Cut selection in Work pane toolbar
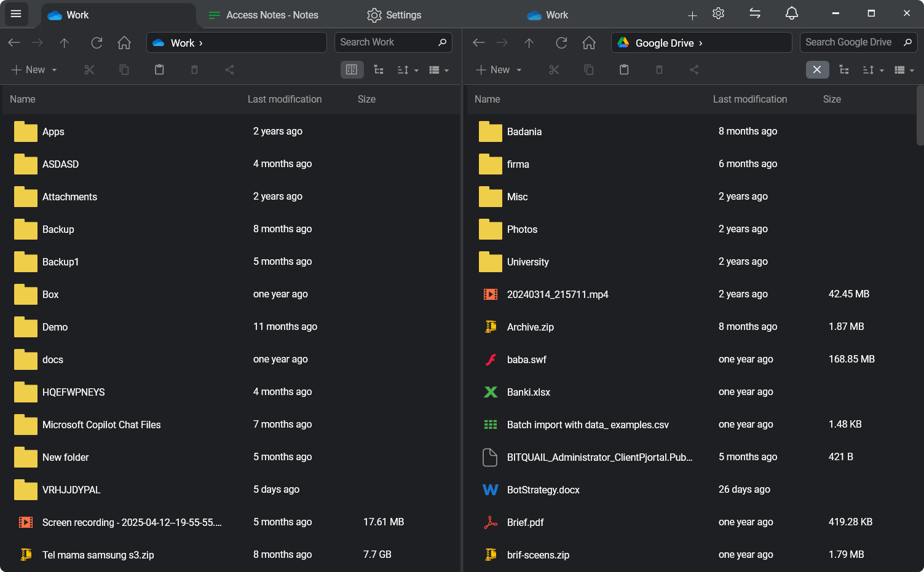The image size is (924, 572). pos(89,69)
